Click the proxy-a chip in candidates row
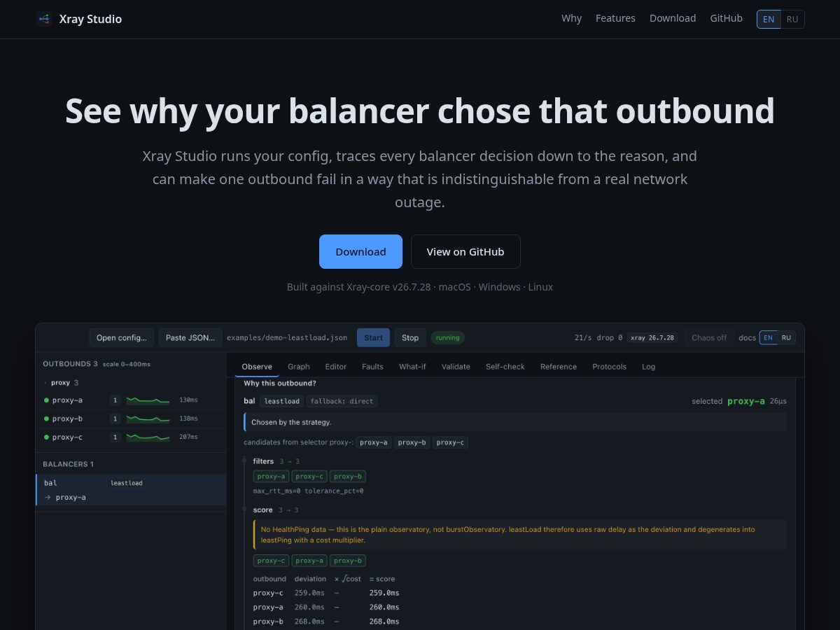This screenshot has height=630, width=840. coord(374,442)
